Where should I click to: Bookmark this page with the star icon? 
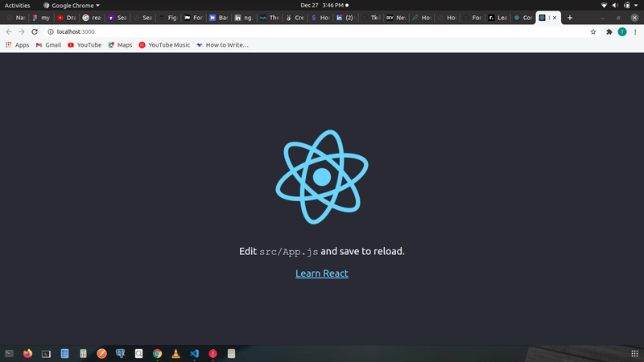coord(593,31)
